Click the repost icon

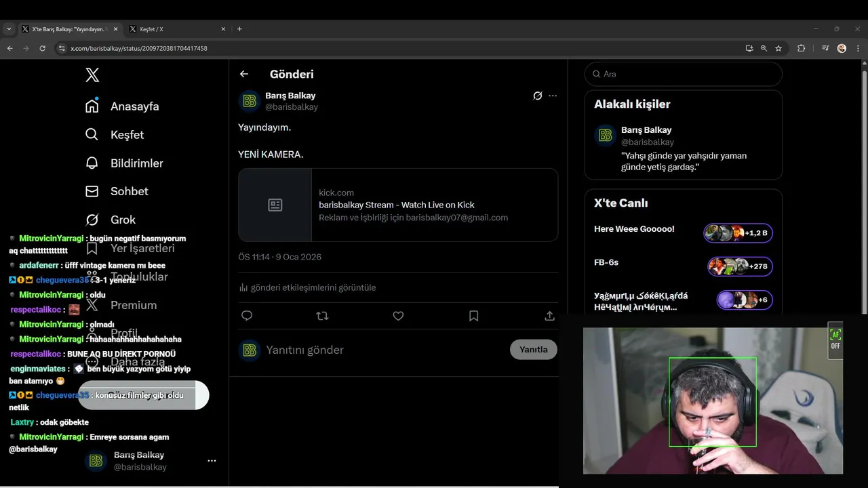click(323, 316)
